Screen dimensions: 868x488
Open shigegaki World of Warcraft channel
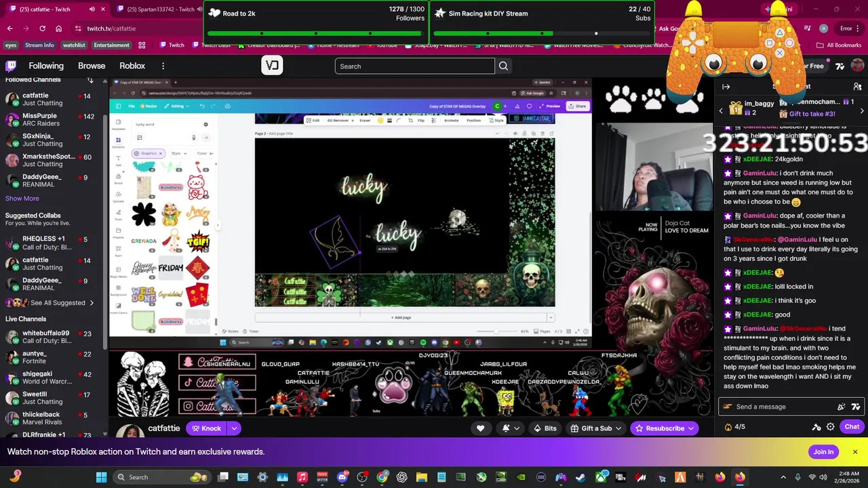click(x=53, y=378)
